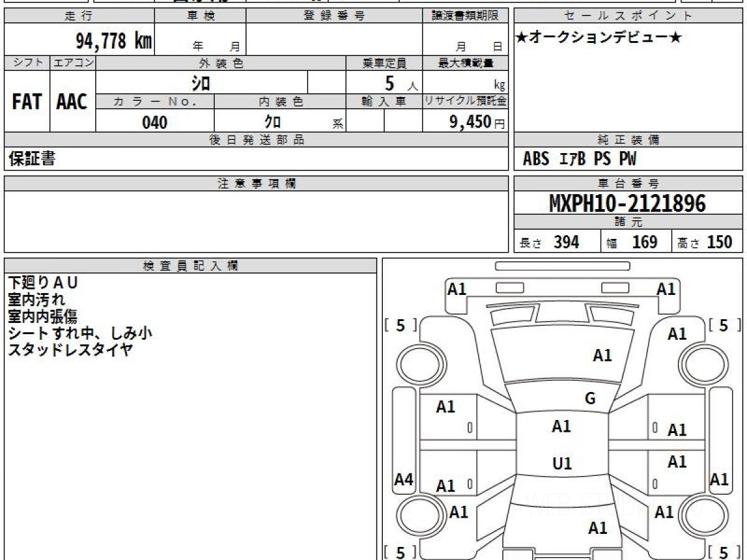Select the 注意事項欄 header
This screenshot has height=560, width=747.
tap(256, 184)
